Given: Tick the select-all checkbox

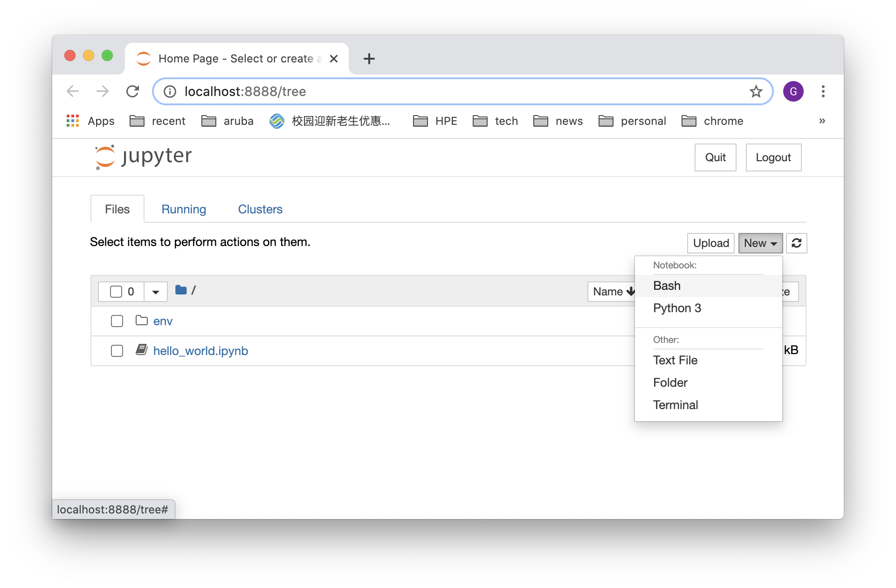Looking at the screenshot, I should (x=116, y=292).
